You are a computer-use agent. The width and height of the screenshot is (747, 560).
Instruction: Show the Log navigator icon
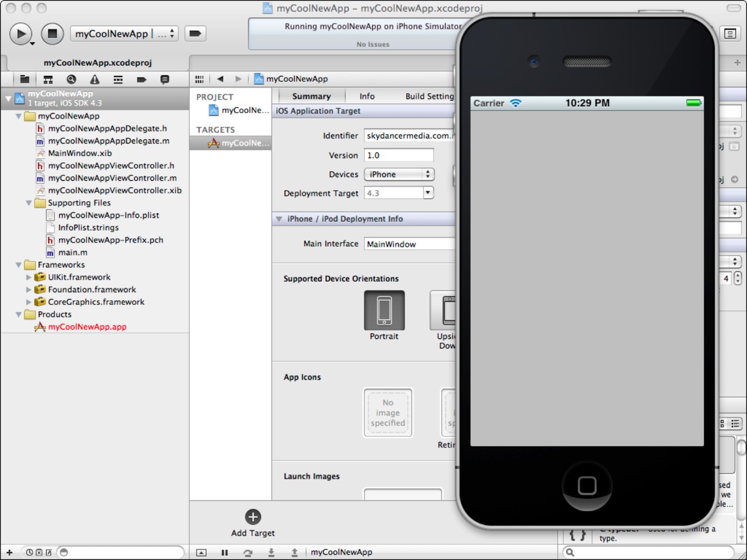[x=165, y=79]
